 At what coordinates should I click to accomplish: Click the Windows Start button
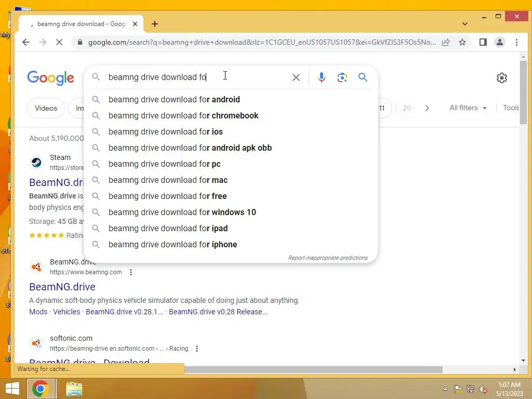[12, 389]
